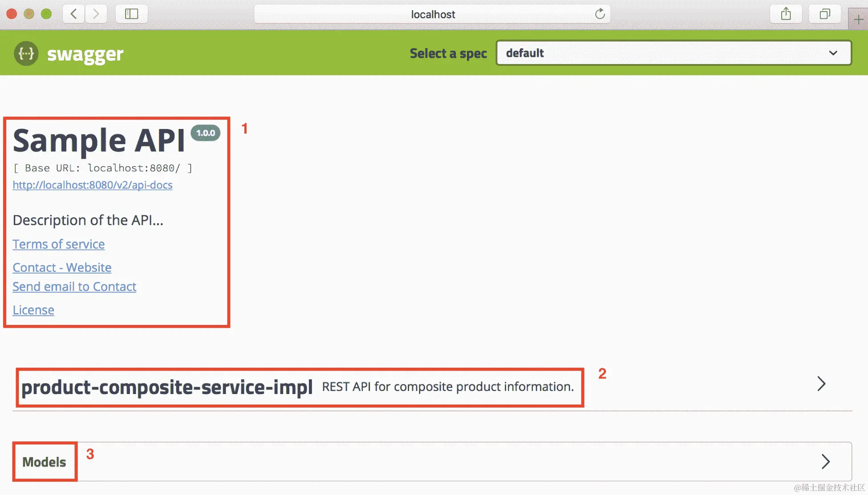Click Send email to Contact

[x=74, y=286]
